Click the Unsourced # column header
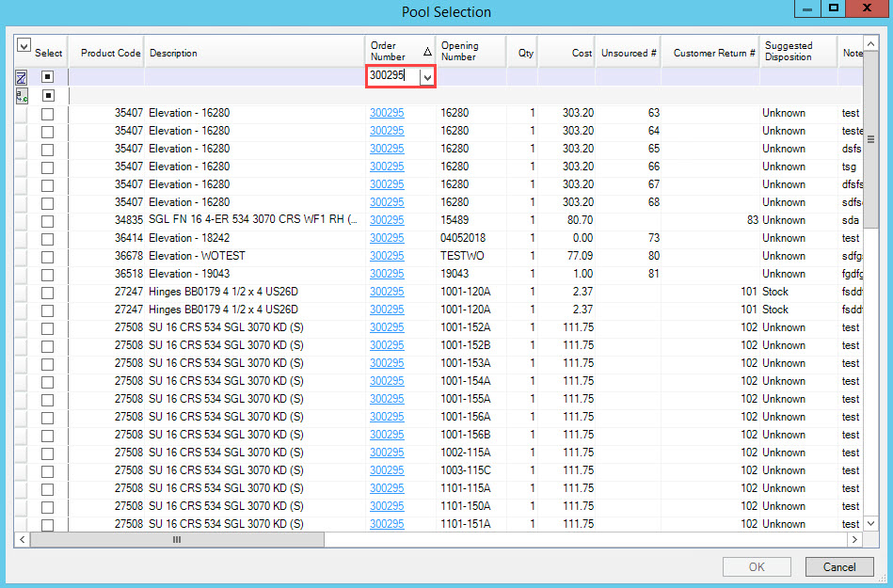The width and height of the screenshot is (893, 588). click(629, 53)
